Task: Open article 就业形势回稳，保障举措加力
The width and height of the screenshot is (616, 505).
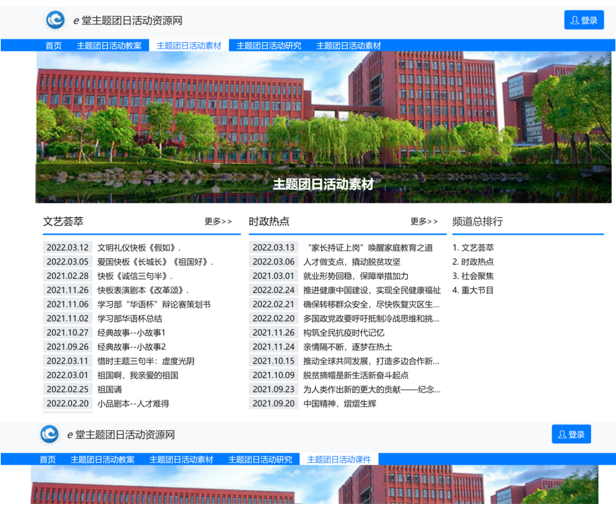Action: click(356, 276)
